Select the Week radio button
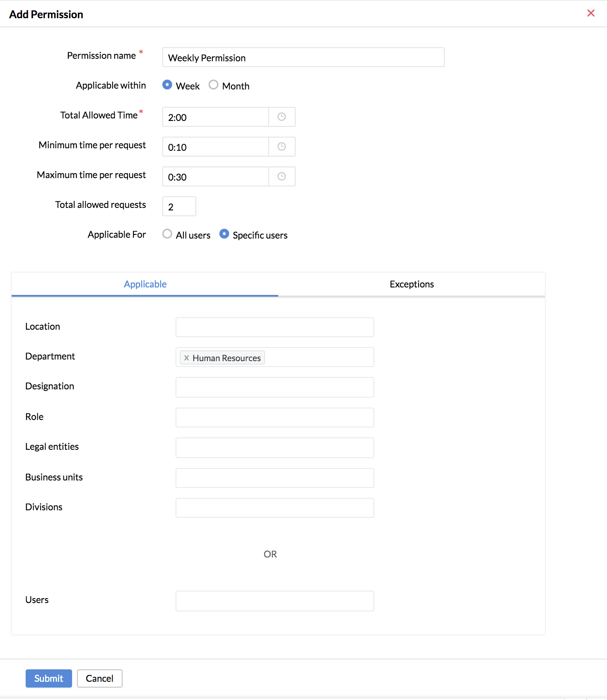 point(167,85)
